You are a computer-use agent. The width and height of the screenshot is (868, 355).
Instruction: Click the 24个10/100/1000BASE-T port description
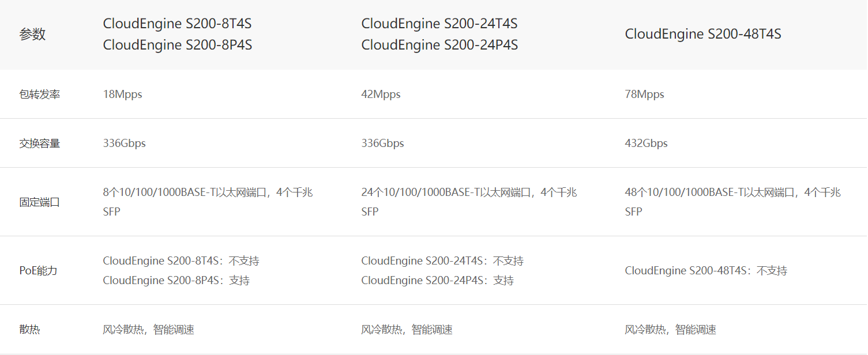point(468,193)
